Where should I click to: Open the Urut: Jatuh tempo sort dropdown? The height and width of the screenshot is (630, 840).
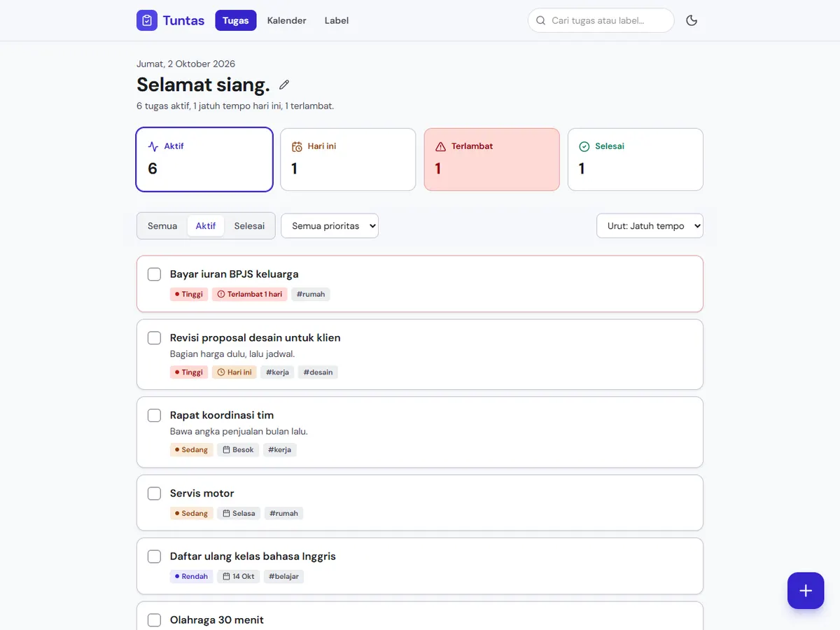coord(650,225)
